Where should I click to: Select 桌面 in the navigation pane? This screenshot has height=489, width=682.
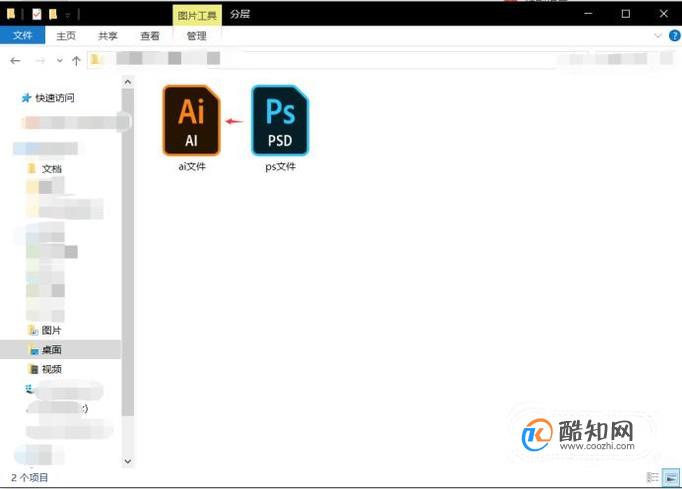click(x=60, y=349)
